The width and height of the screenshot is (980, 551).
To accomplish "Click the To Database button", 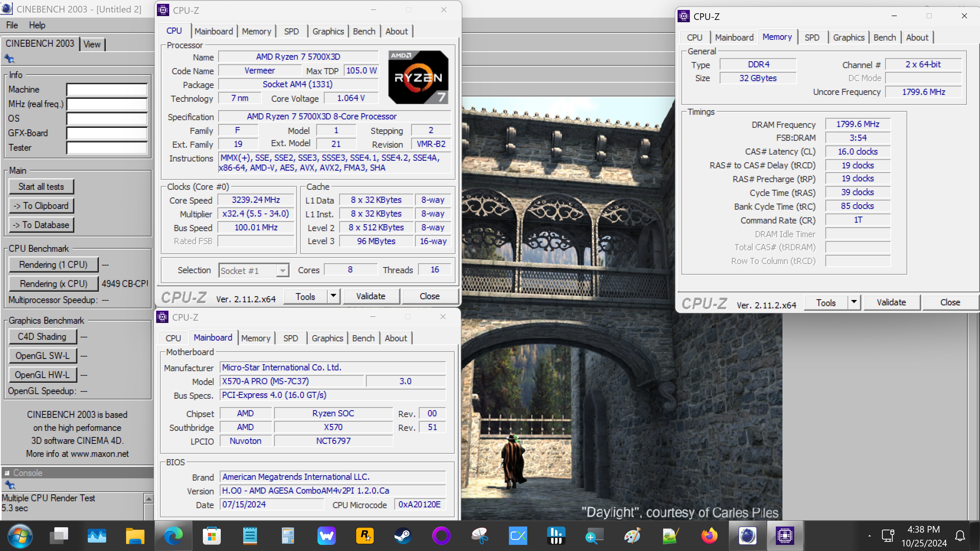I will click(x=41, y=225).
